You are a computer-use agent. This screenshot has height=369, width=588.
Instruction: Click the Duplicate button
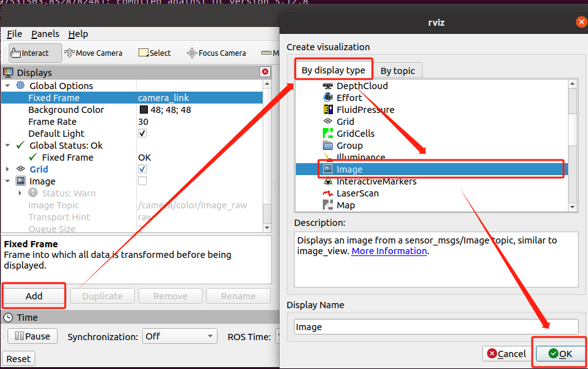point(102,296)
